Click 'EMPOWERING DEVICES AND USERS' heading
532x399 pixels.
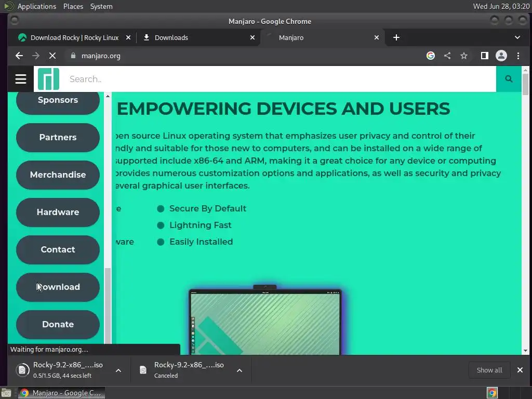coord(283,109)
